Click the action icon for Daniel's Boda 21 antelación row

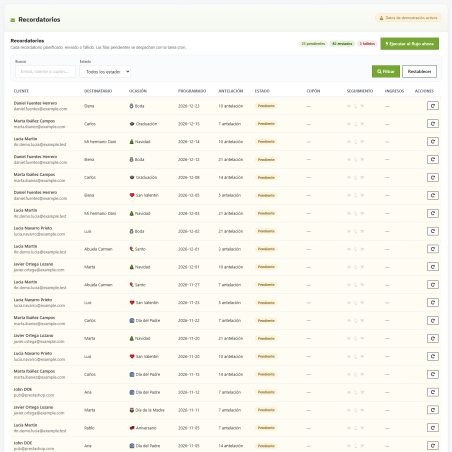[x=433, y=160]
